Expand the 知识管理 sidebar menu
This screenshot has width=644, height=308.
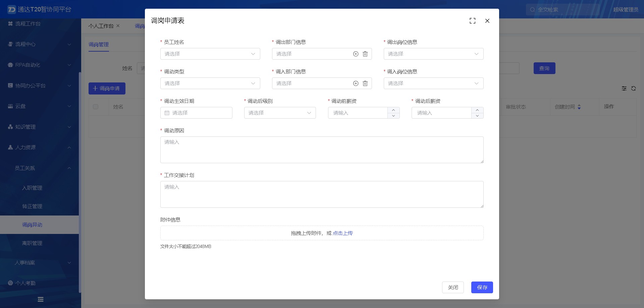[x=69, y=127]
